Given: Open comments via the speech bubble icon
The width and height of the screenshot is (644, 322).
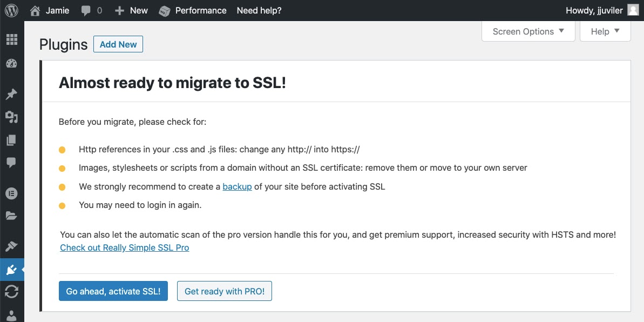Looking at the screenshot, I should point(86,11).
